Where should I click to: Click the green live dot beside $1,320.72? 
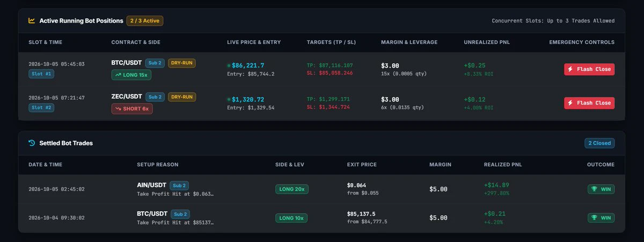coord(229,100)
